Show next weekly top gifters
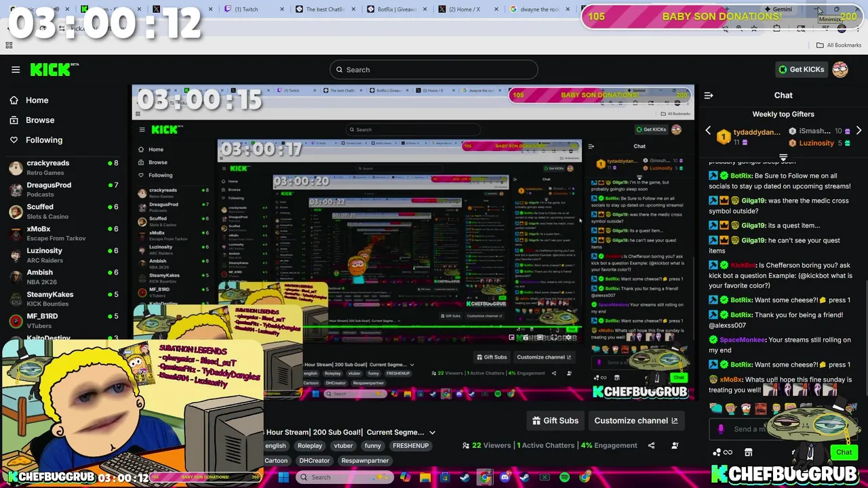The height and width of the screenshot is (488, 868). pos(859,130)
